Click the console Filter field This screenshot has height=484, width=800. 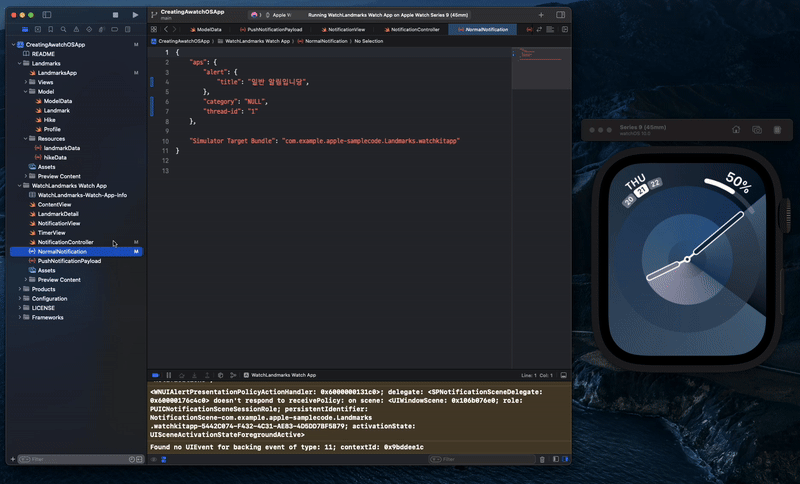[482, 460]
